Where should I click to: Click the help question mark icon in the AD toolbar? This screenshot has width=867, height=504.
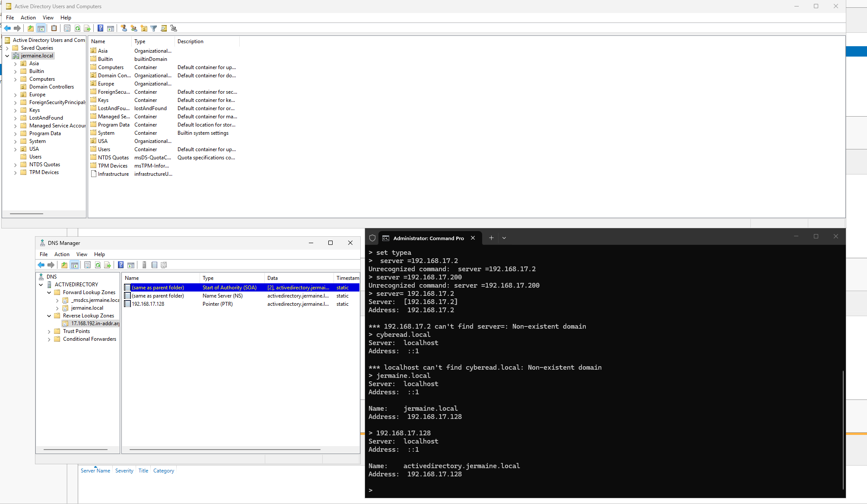pos(100,29)
